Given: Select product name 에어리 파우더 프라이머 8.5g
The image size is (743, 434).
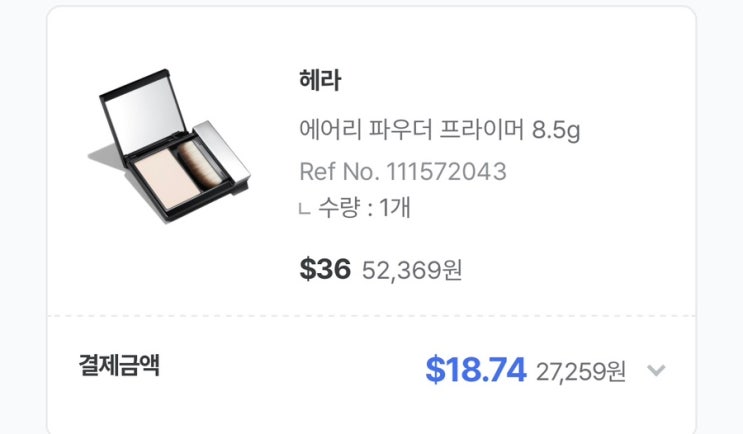Looking at the screenshot, I should [439, 129].
